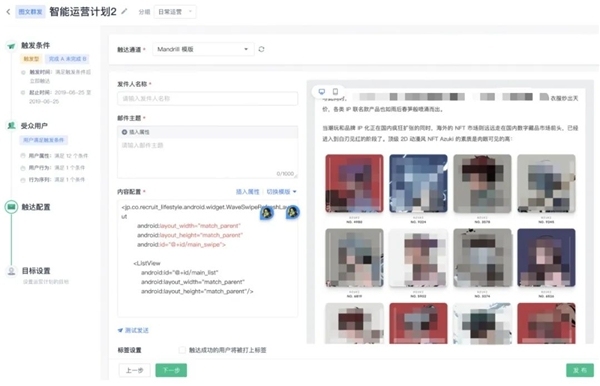Click the 邮件主题 text area
The height and width of the screenshot is (386, 600).
coord(207,158)
